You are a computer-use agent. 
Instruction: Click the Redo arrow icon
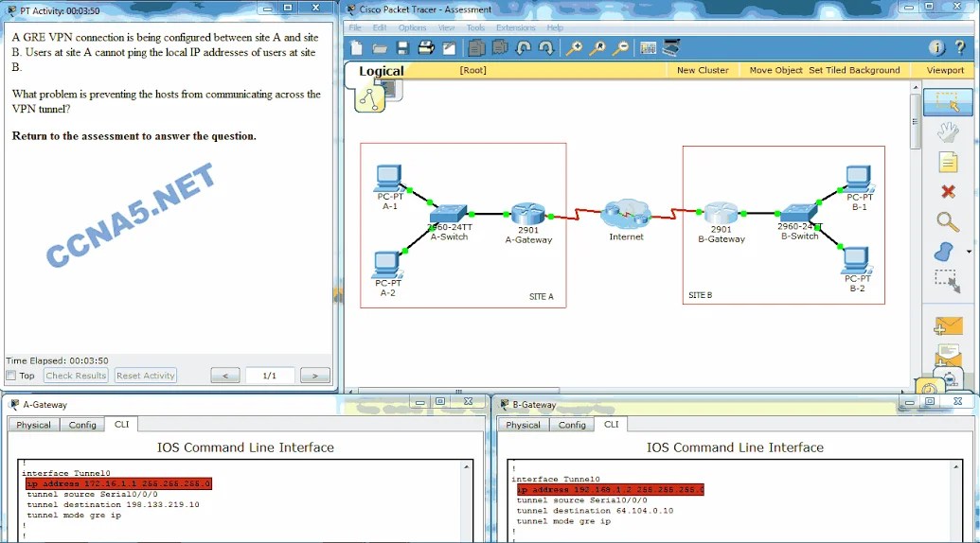545,48
